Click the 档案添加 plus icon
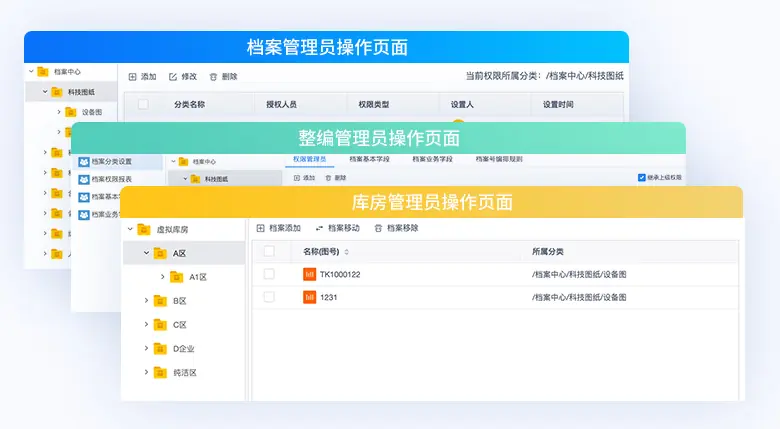The image size is (780, 429). click(x=261, y=228)
